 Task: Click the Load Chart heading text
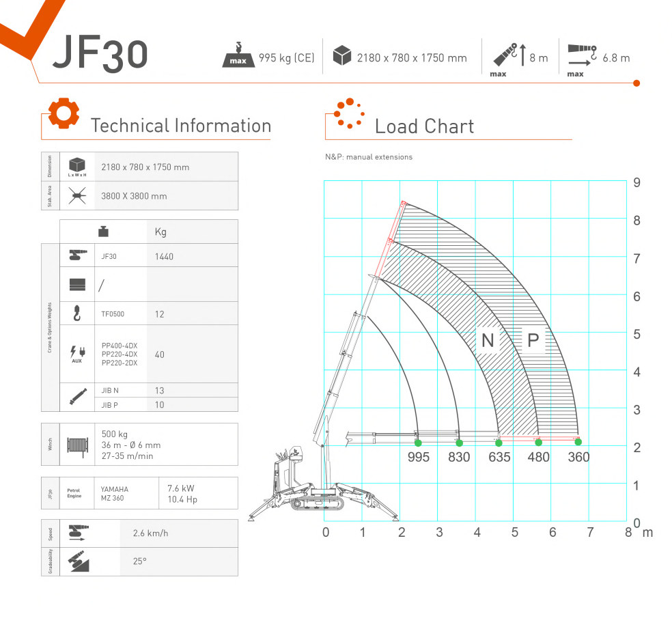424,126
